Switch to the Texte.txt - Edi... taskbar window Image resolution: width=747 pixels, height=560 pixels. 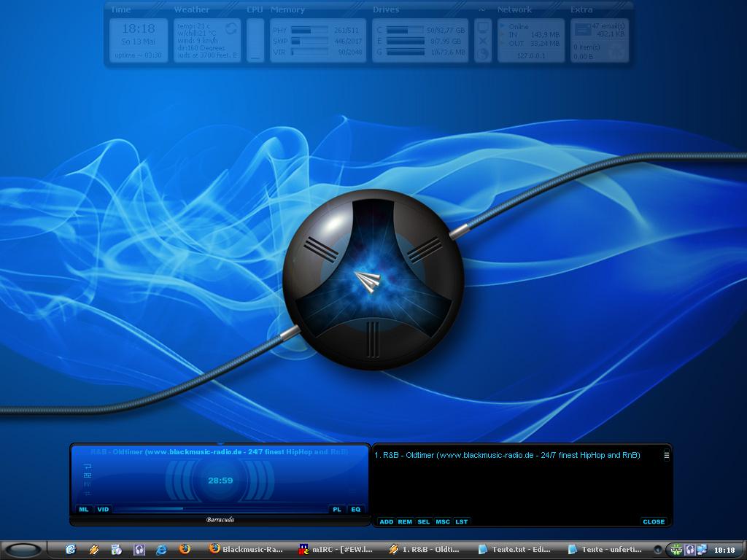[x=515, y=550]
